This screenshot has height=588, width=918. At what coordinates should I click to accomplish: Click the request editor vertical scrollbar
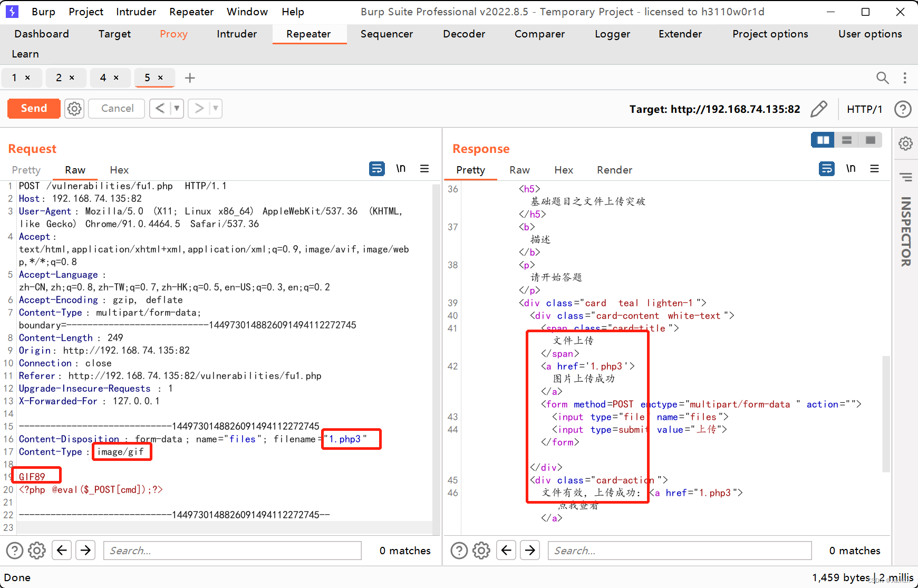pyautogui.click(x=436, y=359)
